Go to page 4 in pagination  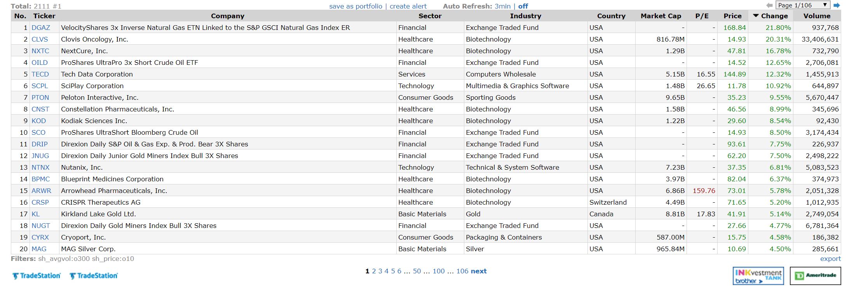(386, 271)
